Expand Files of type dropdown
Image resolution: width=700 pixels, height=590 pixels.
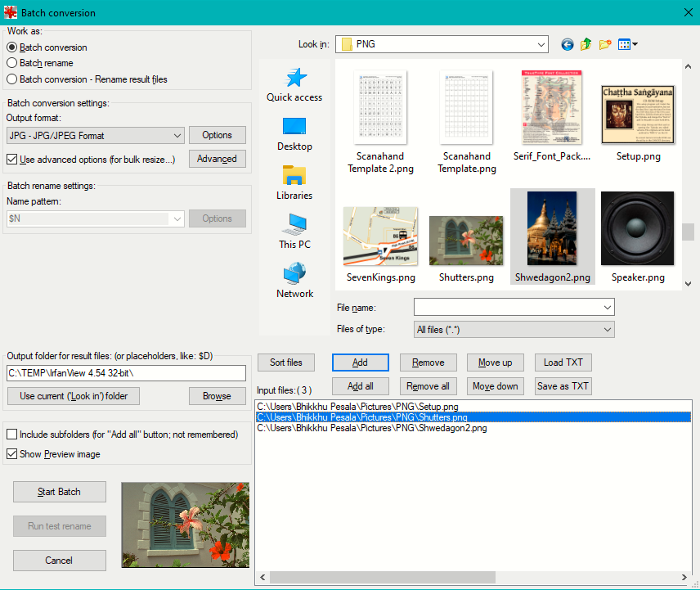606,330
